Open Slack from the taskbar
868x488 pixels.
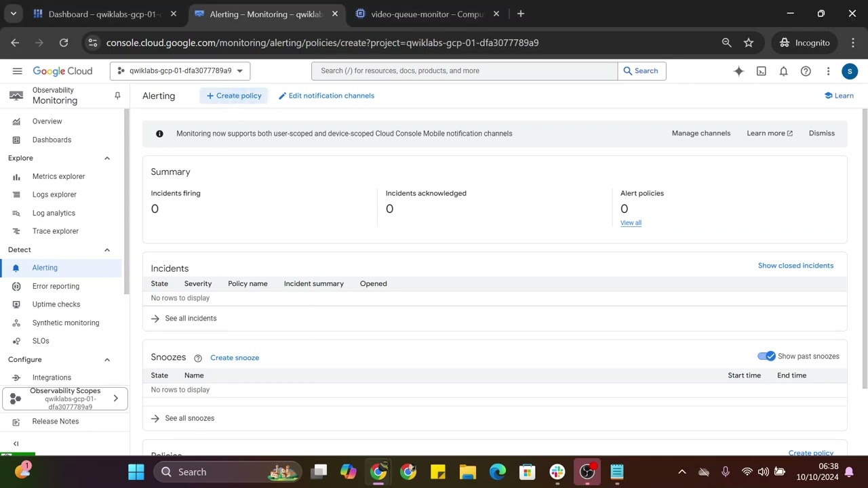557,472
